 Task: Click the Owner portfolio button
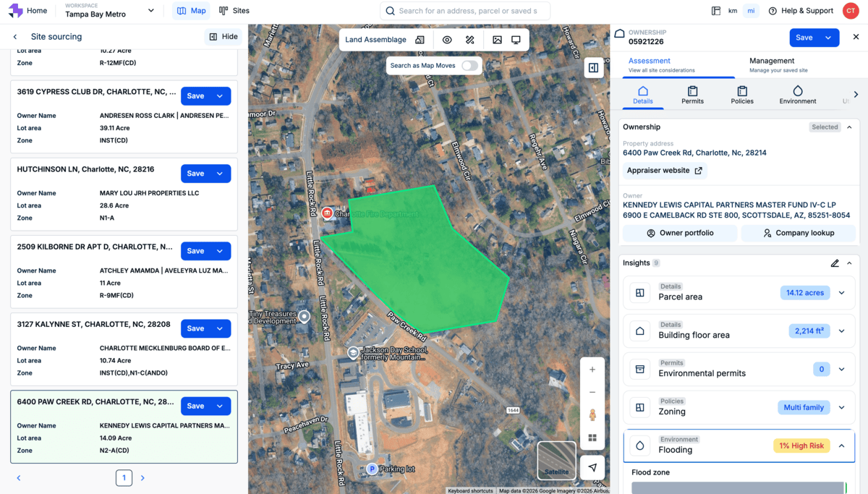click(x=680, y=233)
